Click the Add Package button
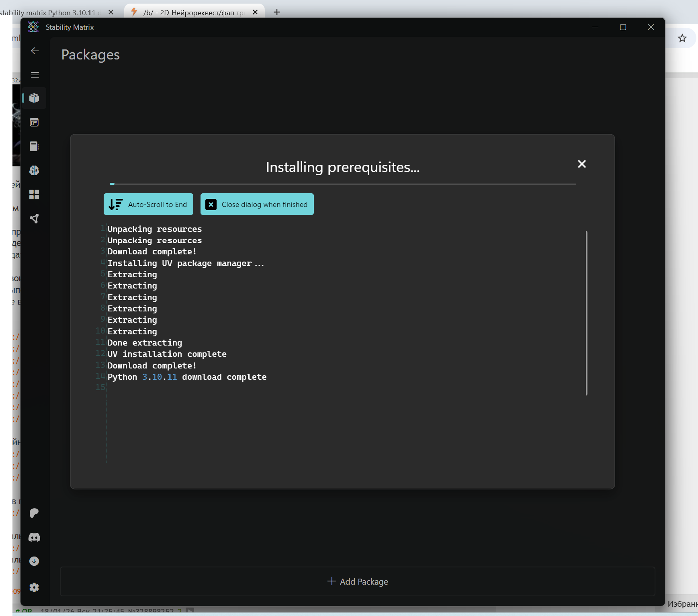The height and width of the screenshot is (616, 698). pos(358,581)
